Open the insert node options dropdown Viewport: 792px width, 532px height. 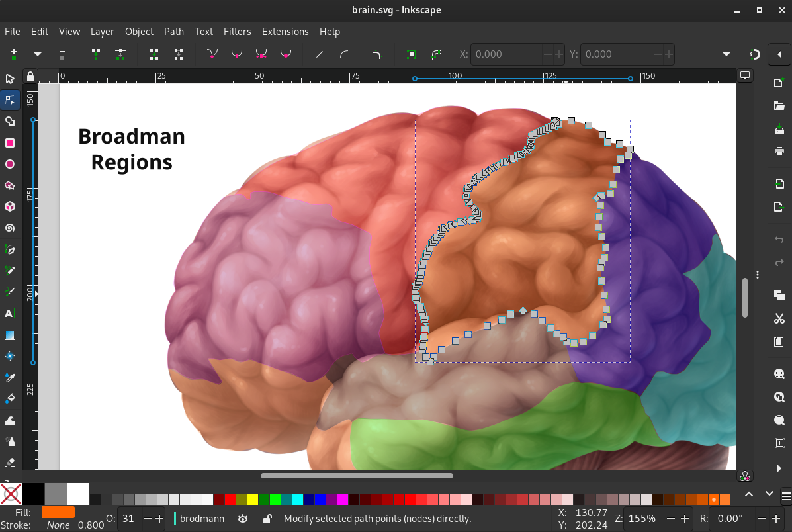pyautogui.click(x=37, y=54)
